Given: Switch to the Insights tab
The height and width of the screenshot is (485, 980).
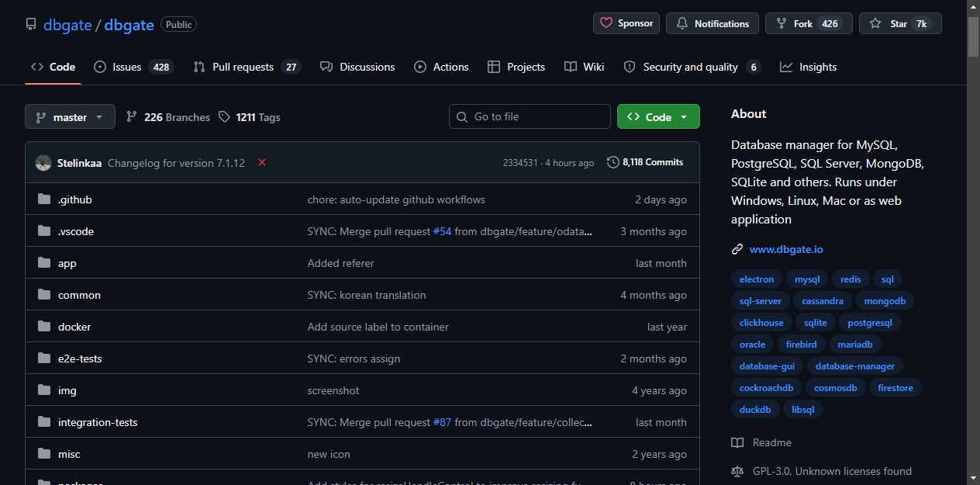Looking at the screenshot, I should (x=808, y=67).
